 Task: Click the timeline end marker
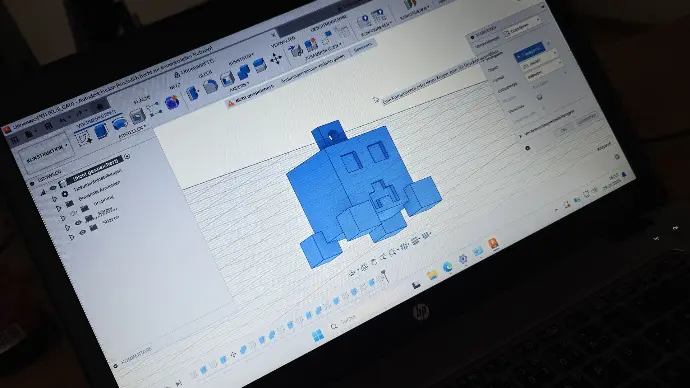point(384,275)
